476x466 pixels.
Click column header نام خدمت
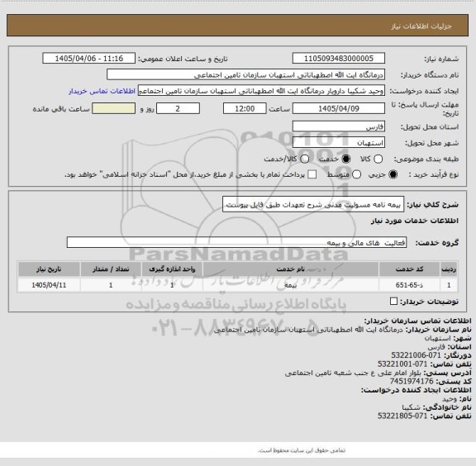click(x=291, y=269)
